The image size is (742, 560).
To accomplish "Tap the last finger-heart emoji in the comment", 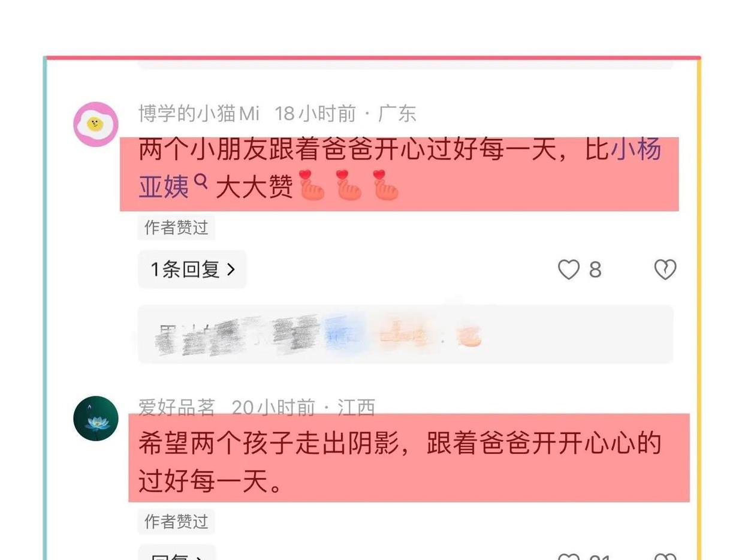I will pos(386,185).
